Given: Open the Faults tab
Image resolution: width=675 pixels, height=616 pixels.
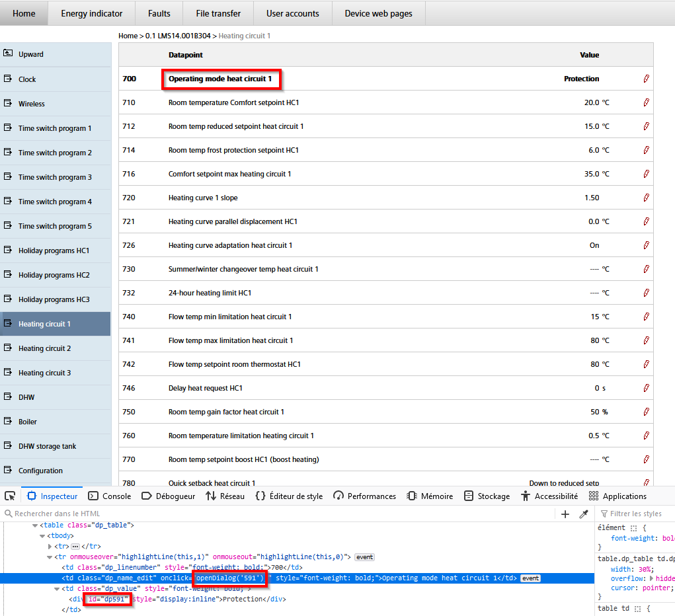Looking at the screenshot, I should (159, 13).
